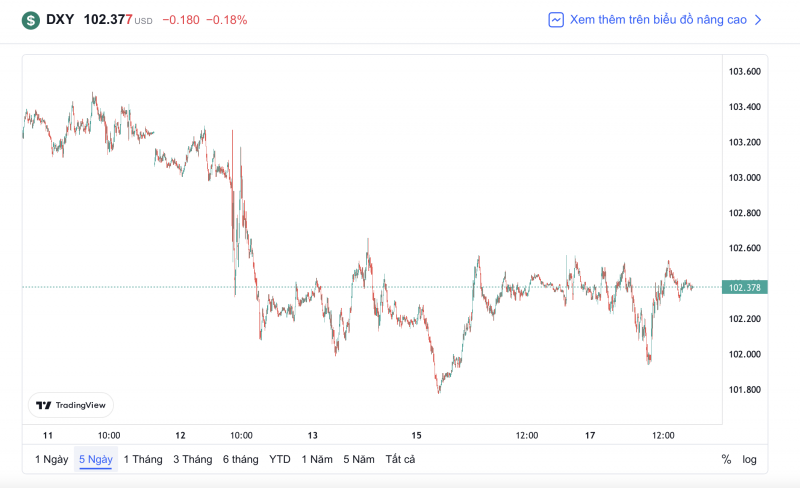The width and height of the screenshot is (800, 488).
Task: Toggle percent scale mode
Action: coord(726,459)
